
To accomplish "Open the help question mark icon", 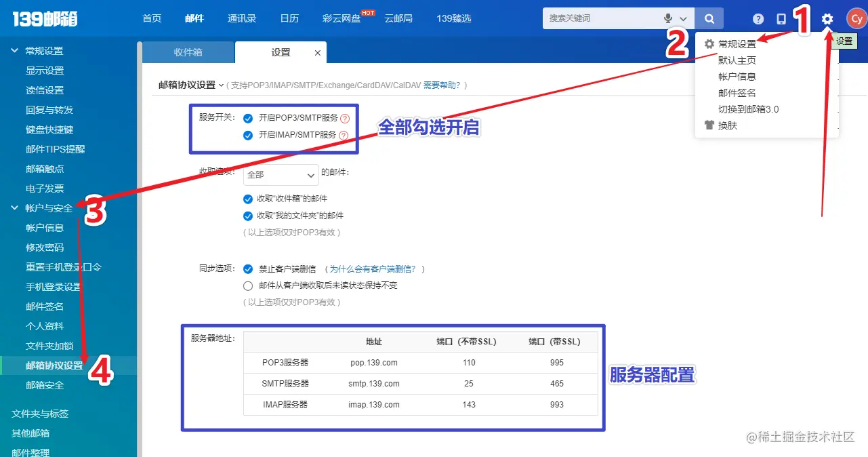I will tap(758, 19).
